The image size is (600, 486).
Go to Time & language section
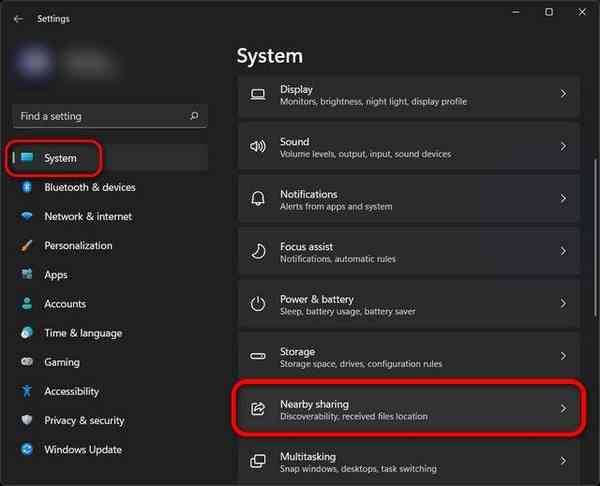tap(82, 333)
